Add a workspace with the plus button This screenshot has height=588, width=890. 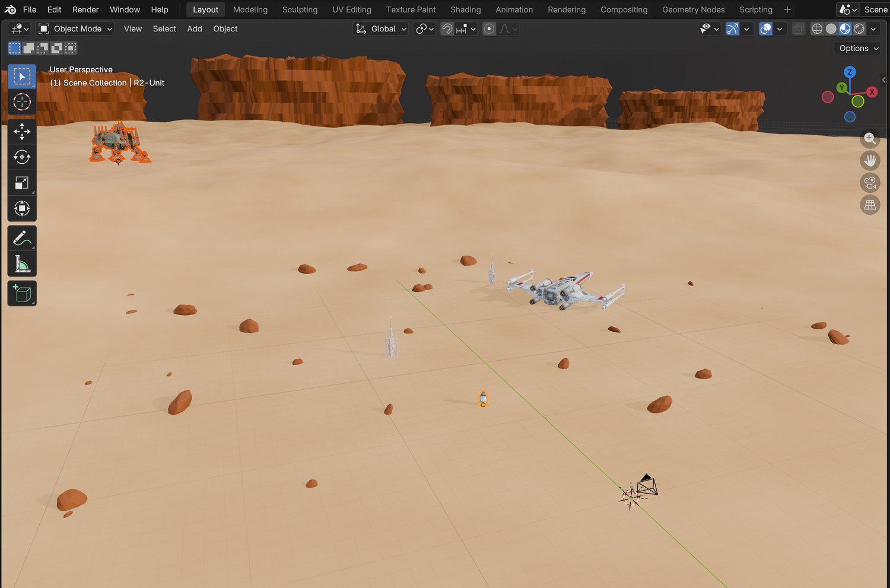(787, 9)
